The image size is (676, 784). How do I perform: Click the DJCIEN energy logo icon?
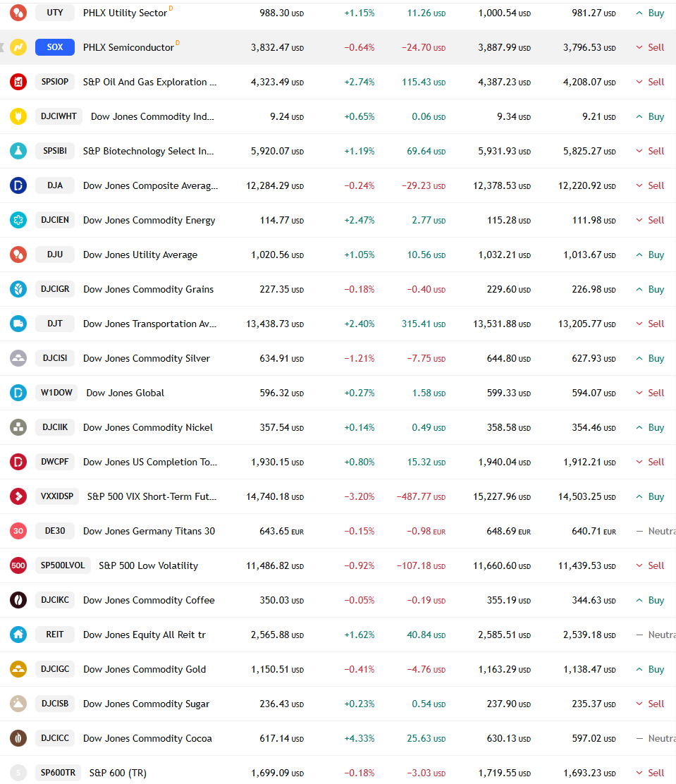tap(18, 219)
